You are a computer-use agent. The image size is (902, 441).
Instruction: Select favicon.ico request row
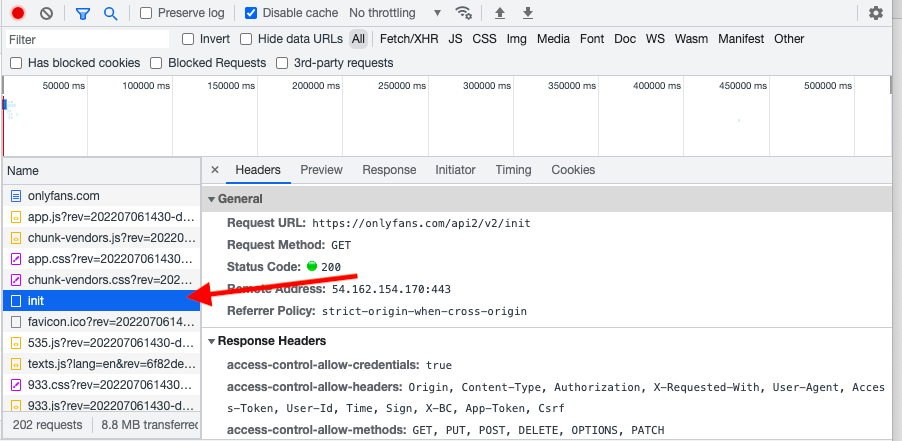click(102, 322)
